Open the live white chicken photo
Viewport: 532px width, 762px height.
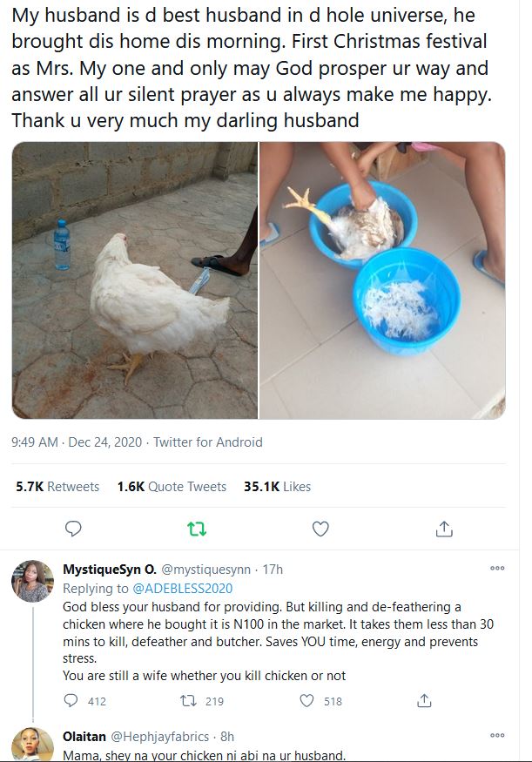pos(135,280)
